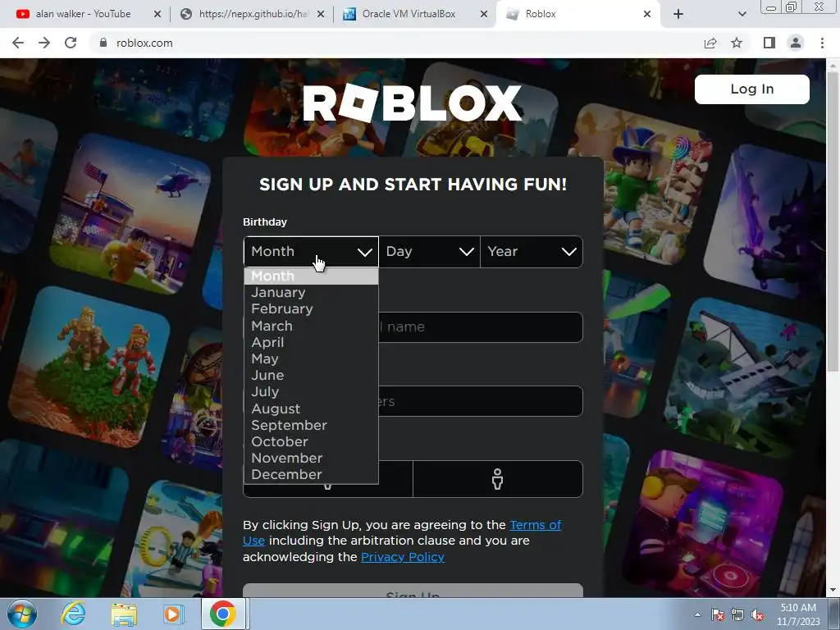The image size is (840, 630).
Task: Open the Day birthday dropdown
Action: 430,252
